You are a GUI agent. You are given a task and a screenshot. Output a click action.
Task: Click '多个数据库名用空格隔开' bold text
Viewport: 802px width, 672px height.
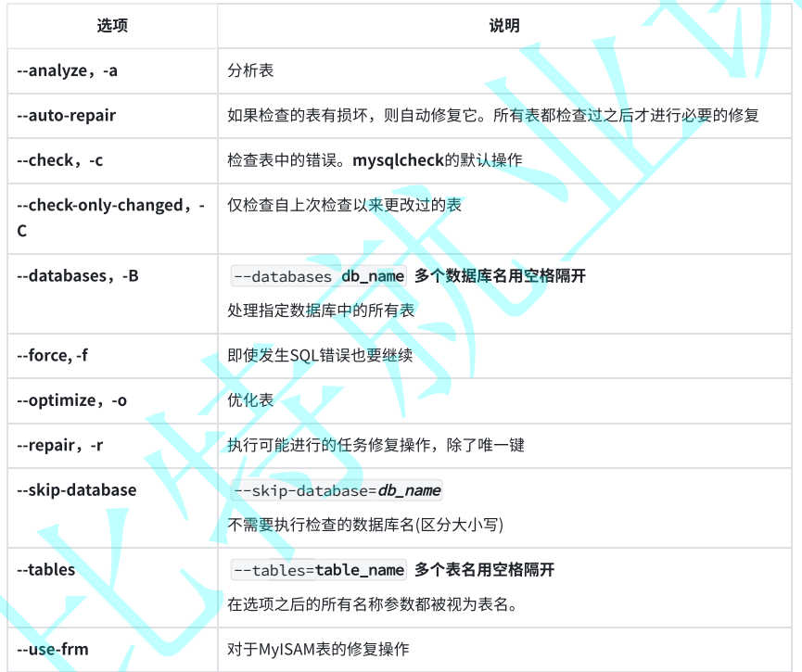click(x=501, y=276)
